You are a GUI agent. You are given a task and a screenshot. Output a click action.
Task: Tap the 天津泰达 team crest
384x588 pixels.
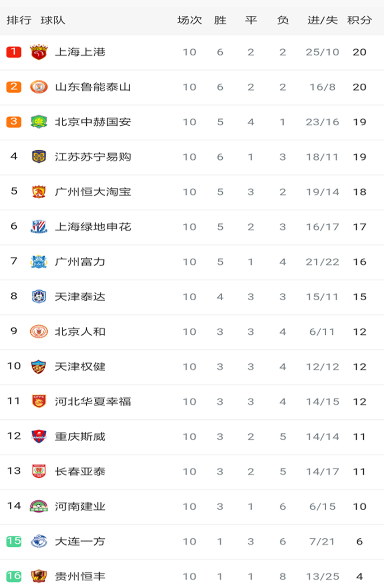(39, 297)
